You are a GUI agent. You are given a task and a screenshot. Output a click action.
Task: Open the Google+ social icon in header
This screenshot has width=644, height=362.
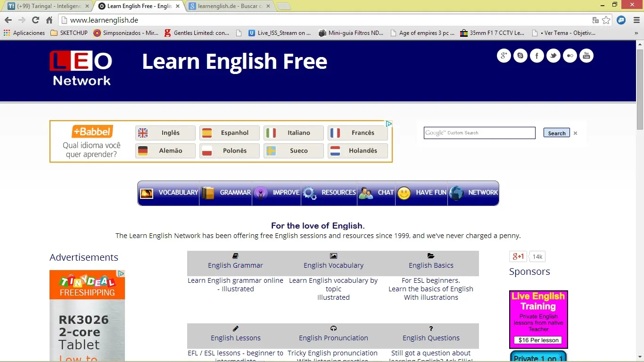pyautogui.click(x=504, y=56)
